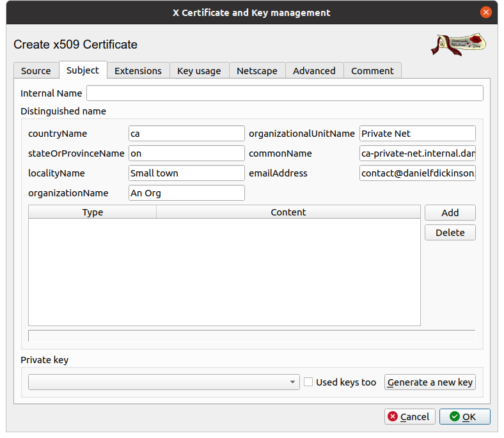
Task: Sort by the Type column header
Action: [x=93, y=212]
